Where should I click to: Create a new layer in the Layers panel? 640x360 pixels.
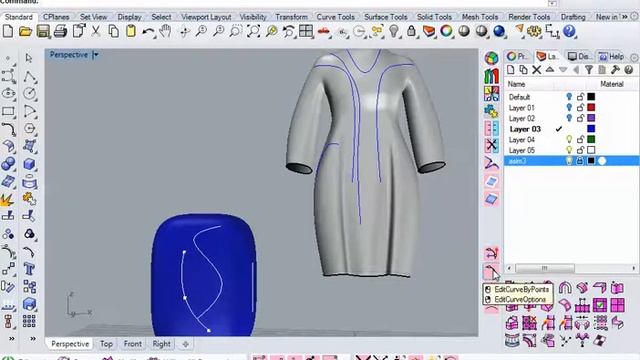510,70
